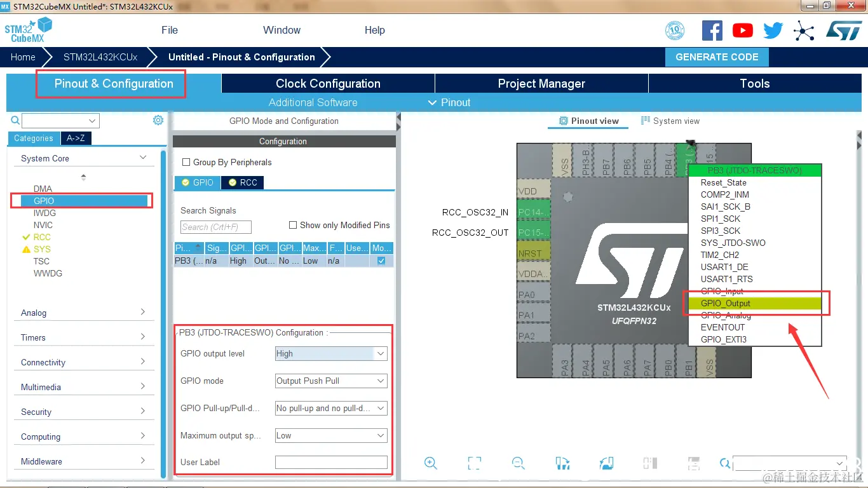Viewport: 868px width, 488px height.
Task: Go to Home in the breadcrumb
Action: click(x=23, y=57)
